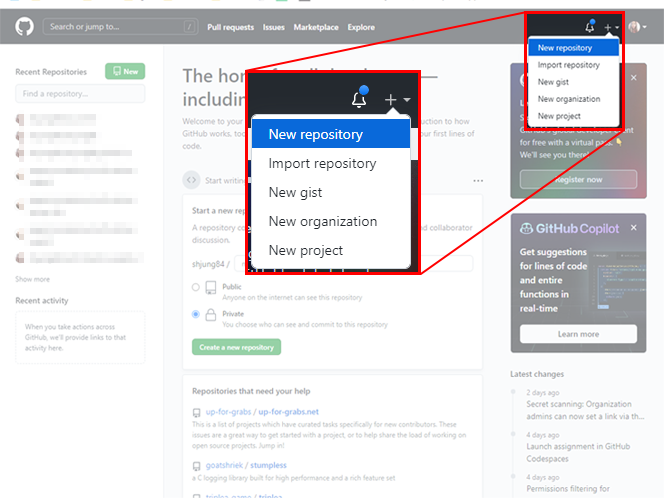Viewport: 664px width, 498px height.
Task: Close the GitHub Copilot card
Action: (x=634, y=227)
